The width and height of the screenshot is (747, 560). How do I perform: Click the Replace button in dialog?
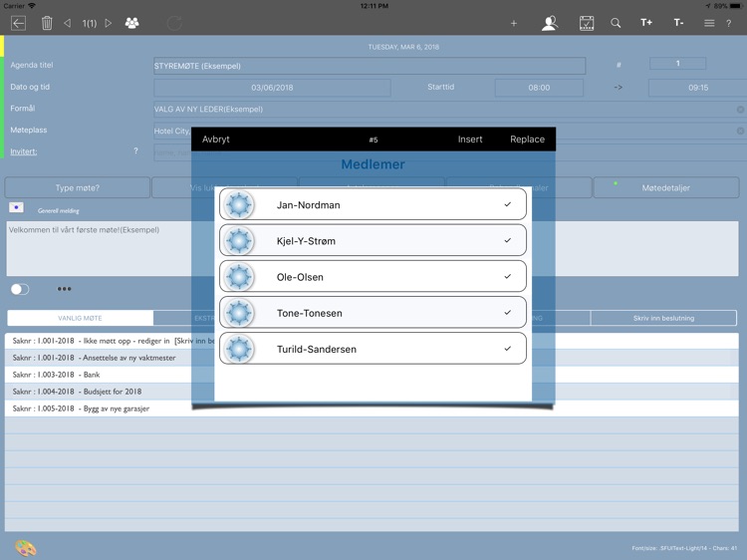coord(527,140)
